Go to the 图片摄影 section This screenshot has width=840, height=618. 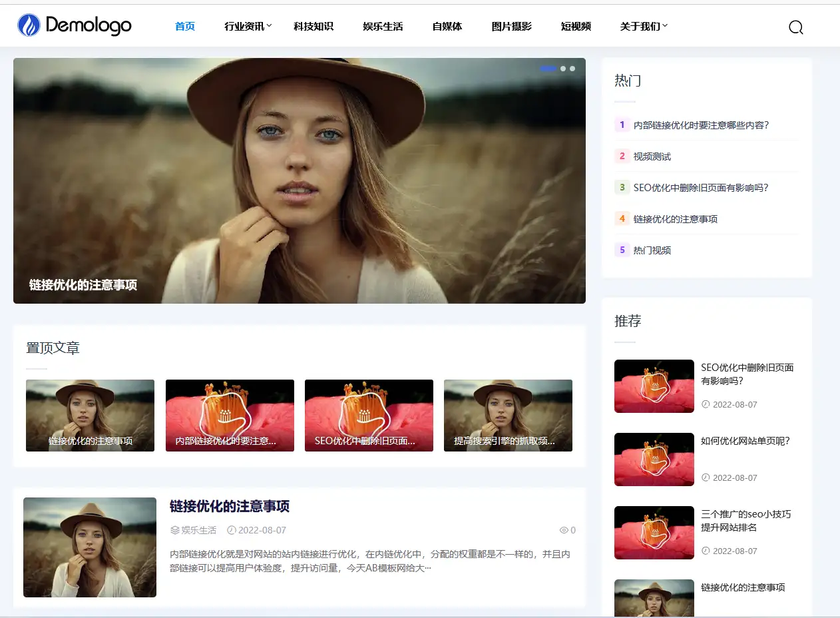click(x=511, y=27)
